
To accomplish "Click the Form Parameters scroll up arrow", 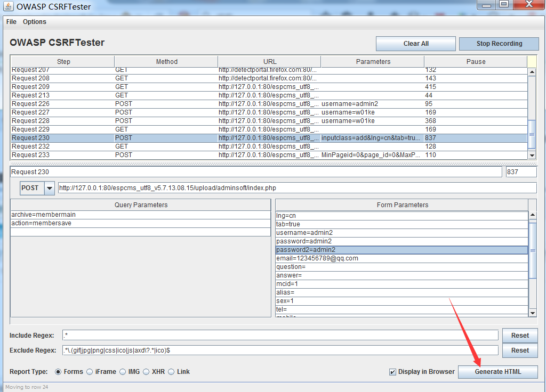I will 533,215.
